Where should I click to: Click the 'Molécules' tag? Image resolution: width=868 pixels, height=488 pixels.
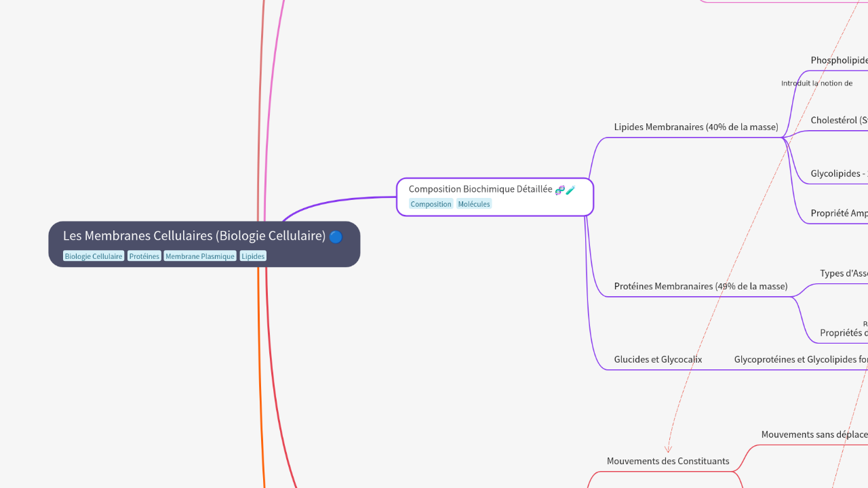click(x=474, y=203)
